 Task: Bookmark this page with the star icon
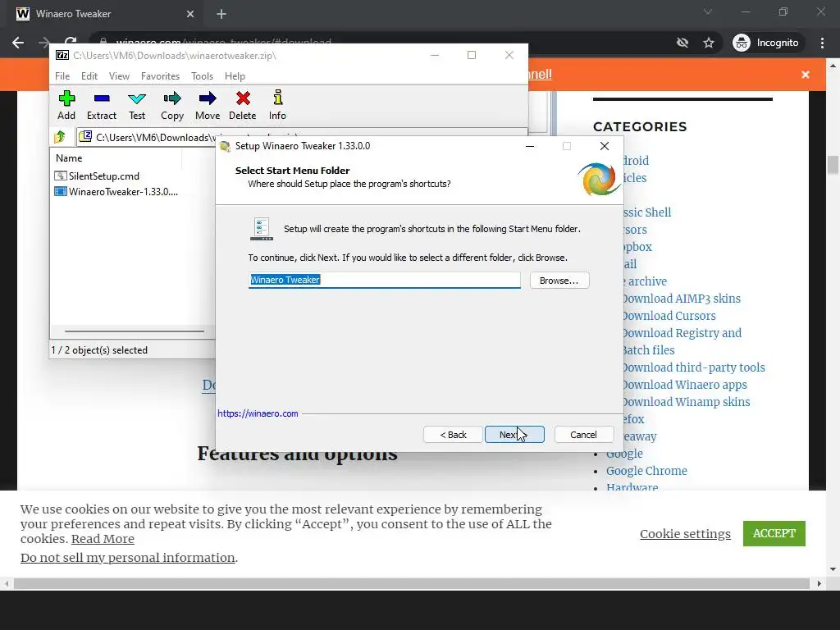(x=709, y=43)
